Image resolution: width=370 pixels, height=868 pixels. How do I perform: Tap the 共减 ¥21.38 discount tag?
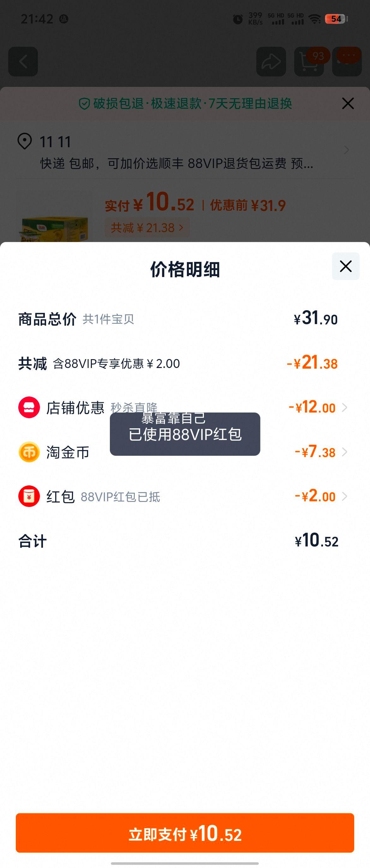pyautogui.click(x=147, y=228)
